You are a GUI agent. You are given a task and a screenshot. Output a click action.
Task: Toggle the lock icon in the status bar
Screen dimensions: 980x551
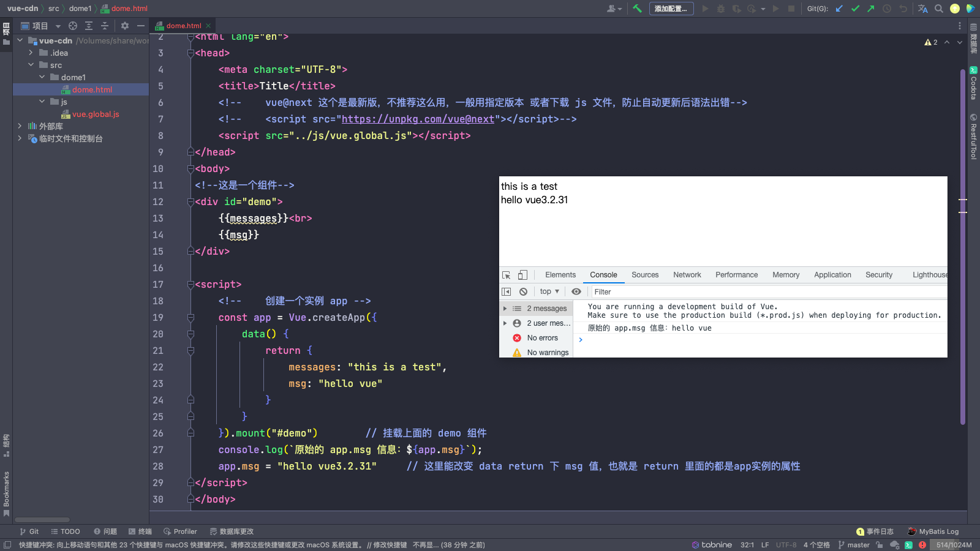tap(879, 544)
